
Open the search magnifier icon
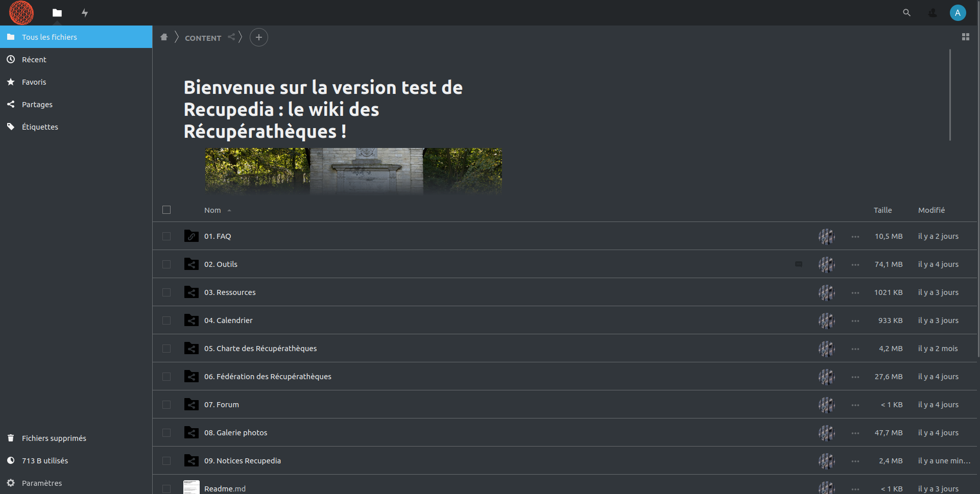point(906,13)
